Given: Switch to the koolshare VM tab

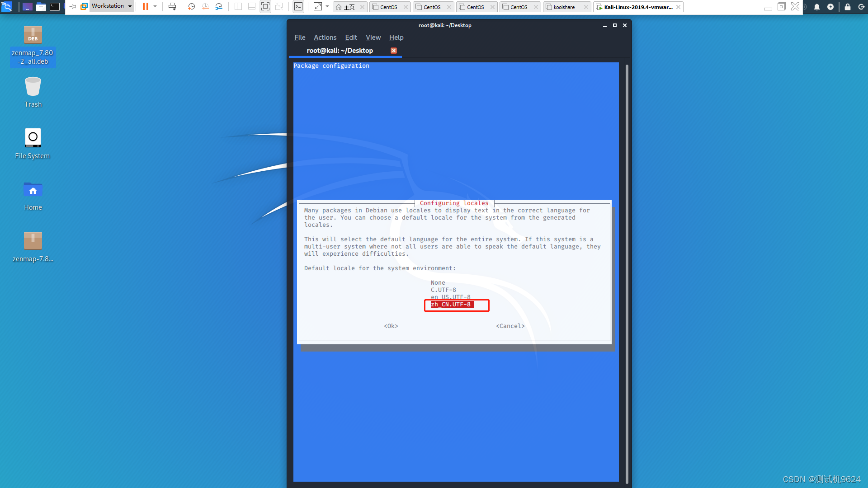Looking at the screenshot, I should [564, 7].
